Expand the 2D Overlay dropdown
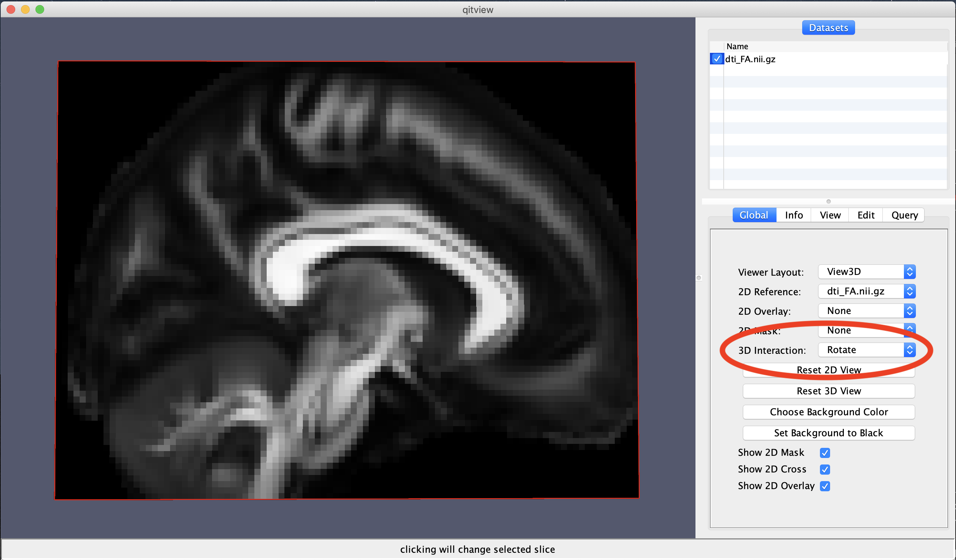Viewport: 956px width, 560px height. (867, 311)
